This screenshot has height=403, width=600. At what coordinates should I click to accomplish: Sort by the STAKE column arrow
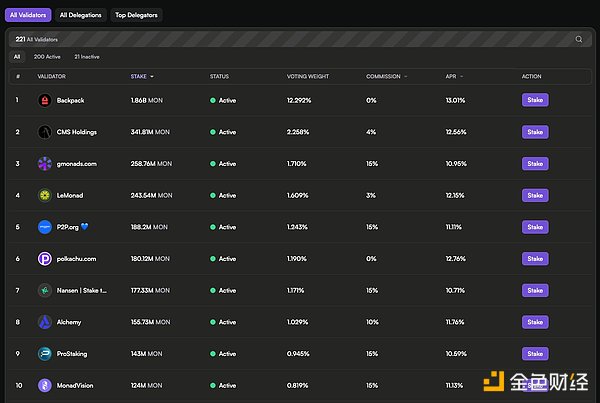pyautogui.click(x=152, y=77)
